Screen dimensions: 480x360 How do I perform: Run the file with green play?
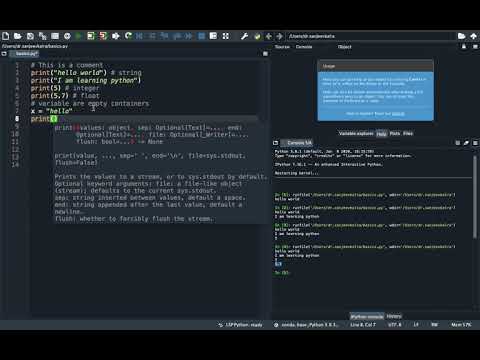tap(78, 36)
